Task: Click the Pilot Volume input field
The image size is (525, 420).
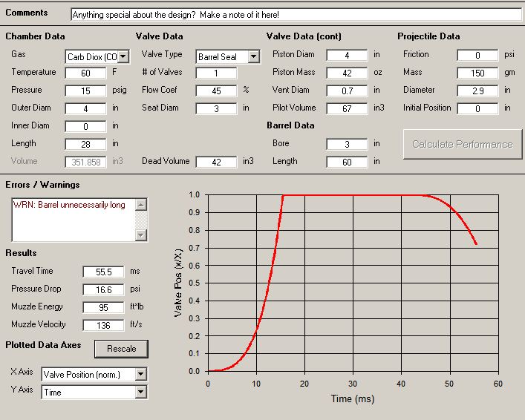Action: (347, 108)
